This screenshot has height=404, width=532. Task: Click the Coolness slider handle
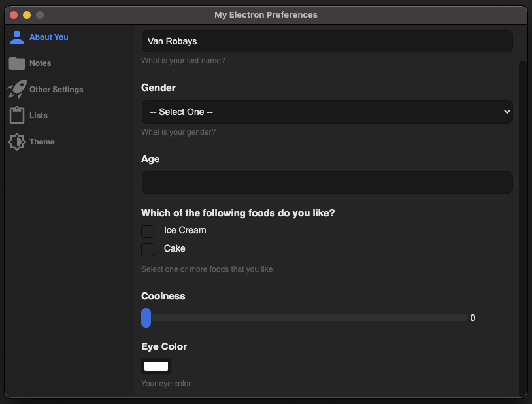[146, 318]
